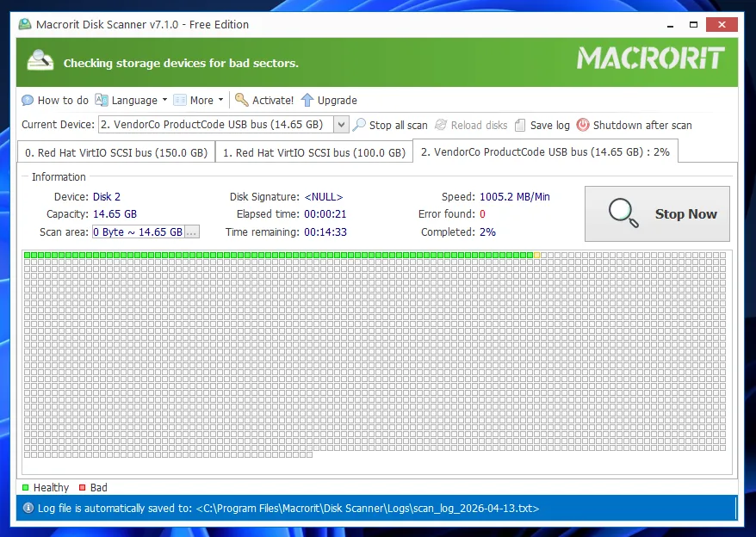This screenshot has height=537, width=756.
Task: Click the green Healthy legend swatch
Action: pos(26,487)
